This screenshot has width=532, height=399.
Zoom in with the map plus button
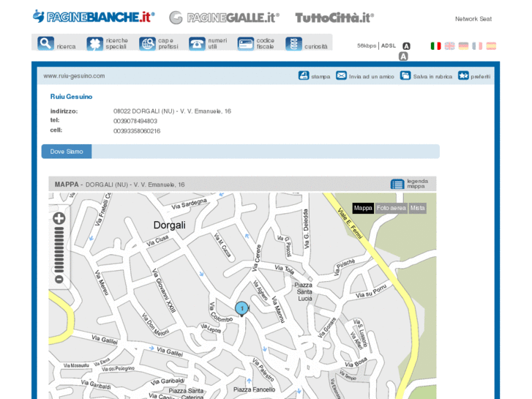(x=59, y=218)
